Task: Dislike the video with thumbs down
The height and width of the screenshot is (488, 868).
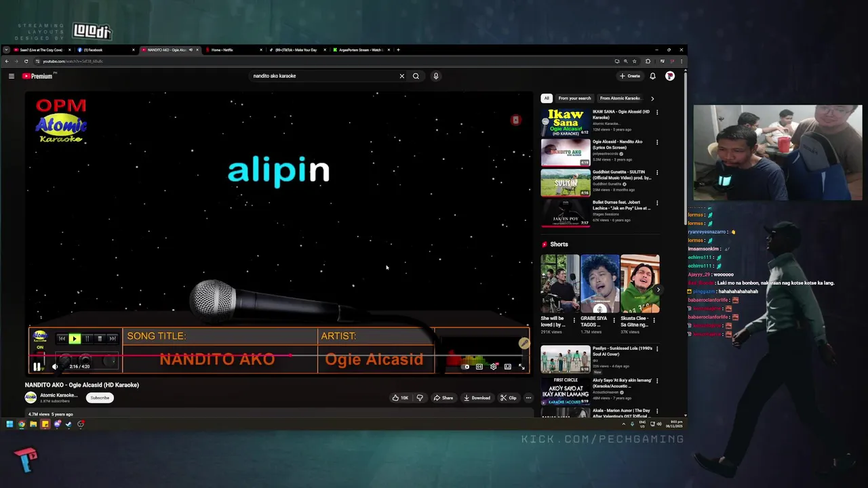Action: click(x=419, y=398)
